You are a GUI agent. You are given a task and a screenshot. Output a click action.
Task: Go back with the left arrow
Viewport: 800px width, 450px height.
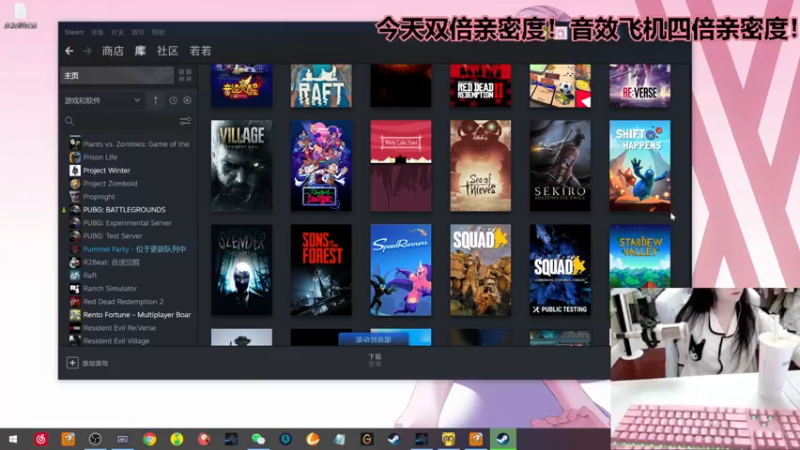tap(69, 51)
